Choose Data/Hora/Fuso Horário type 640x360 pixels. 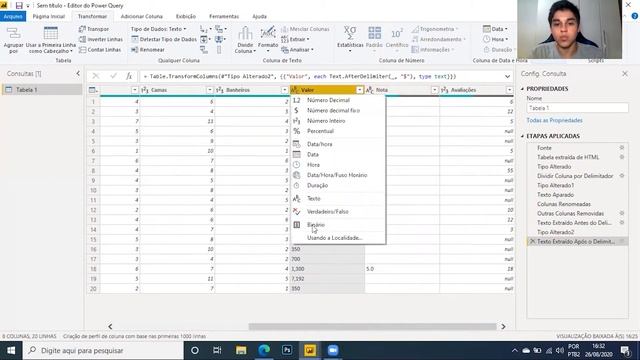pos(338,175)
